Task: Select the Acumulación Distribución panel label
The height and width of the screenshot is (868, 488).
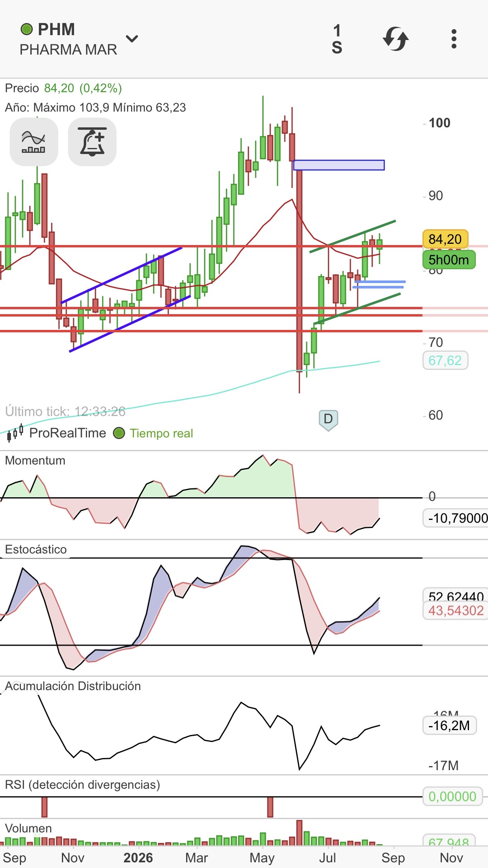Action: pyautogui.click(x=73, y=686)
